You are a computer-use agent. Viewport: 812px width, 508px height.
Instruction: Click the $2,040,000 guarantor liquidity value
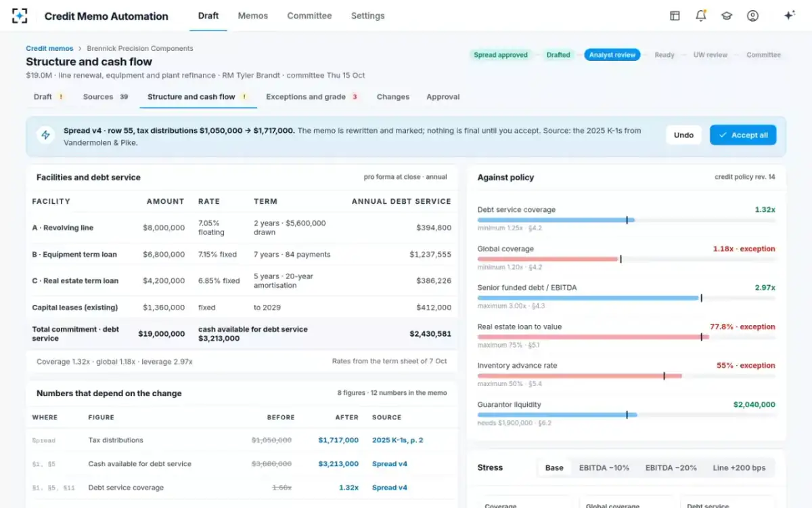754,405
